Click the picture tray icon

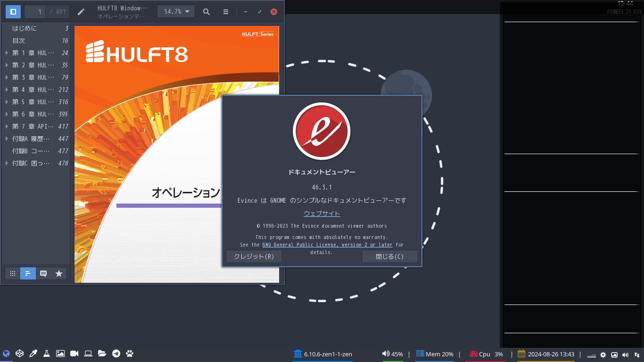(x=614, y=355)
